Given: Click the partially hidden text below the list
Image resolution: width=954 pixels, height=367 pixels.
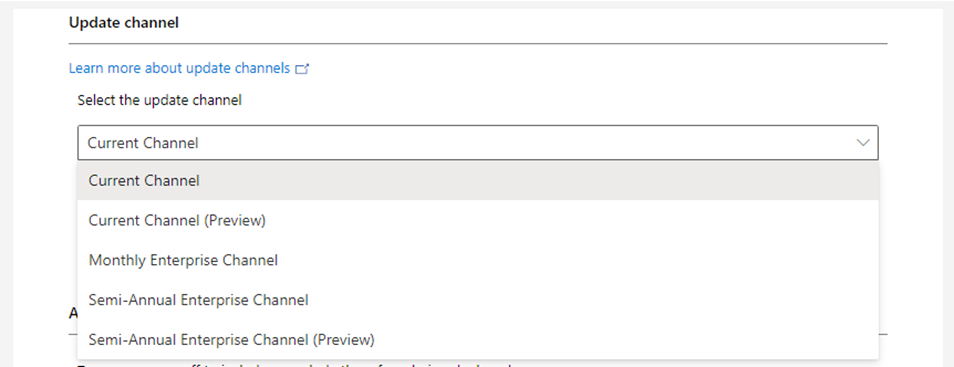Looking at the screenshot, I should 298,365.
